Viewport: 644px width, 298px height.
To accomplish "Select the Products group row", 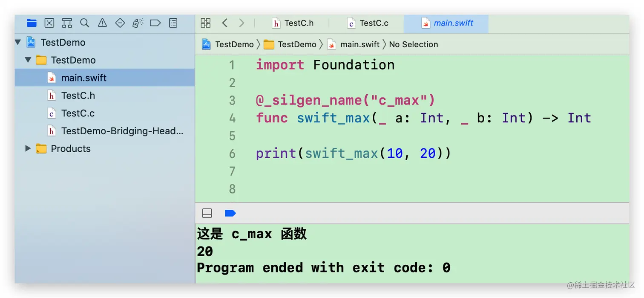I will coord(105,148).
